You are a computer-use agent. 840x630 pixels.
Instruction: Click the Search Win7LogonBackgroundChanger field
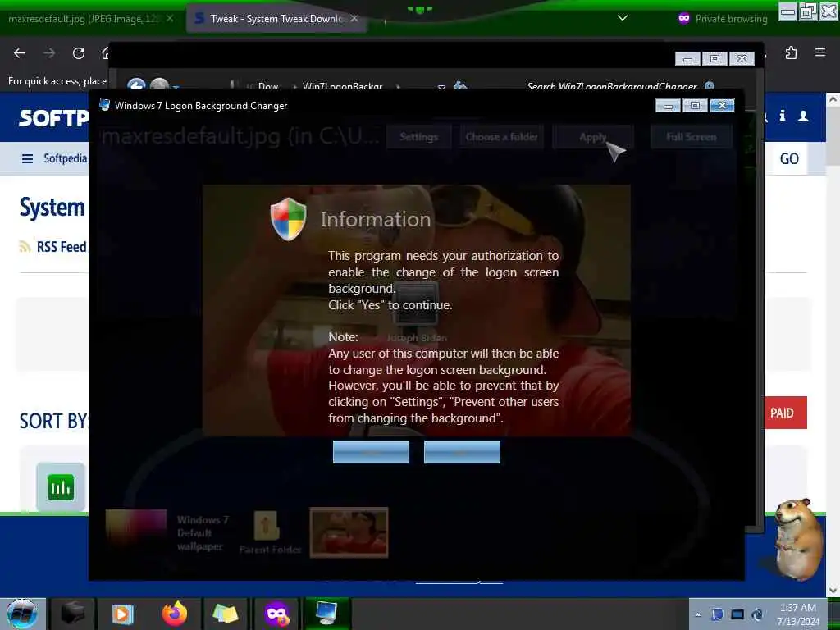point(612,85)
